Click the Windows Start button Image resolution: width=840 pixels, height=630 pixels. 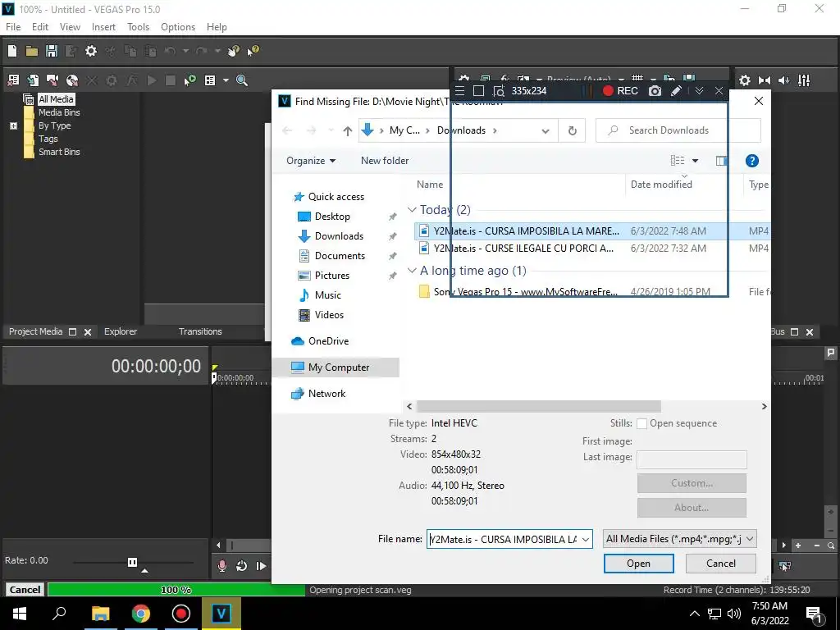pos(20,614)
